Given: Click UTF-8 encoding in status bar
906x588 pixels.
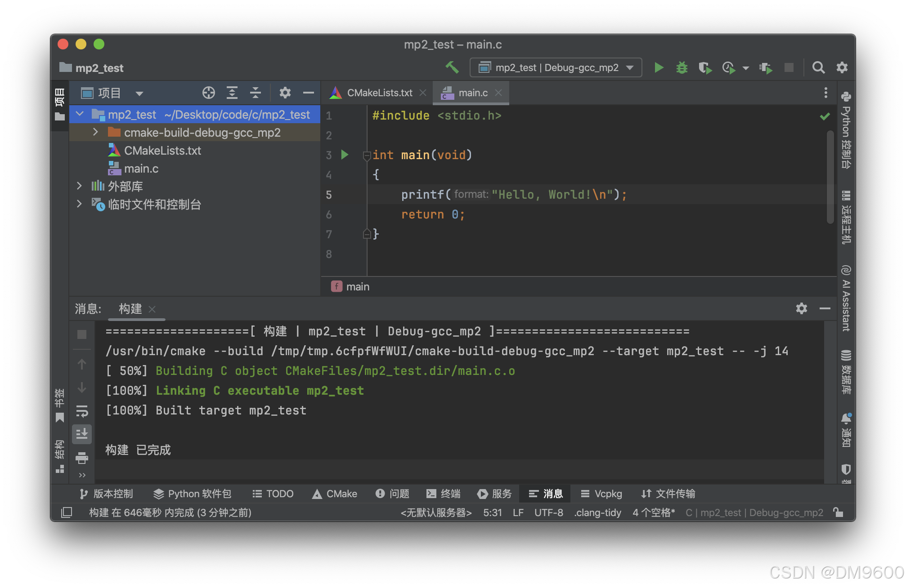Looking at the screenshot, I should click(x=548, y=512).
